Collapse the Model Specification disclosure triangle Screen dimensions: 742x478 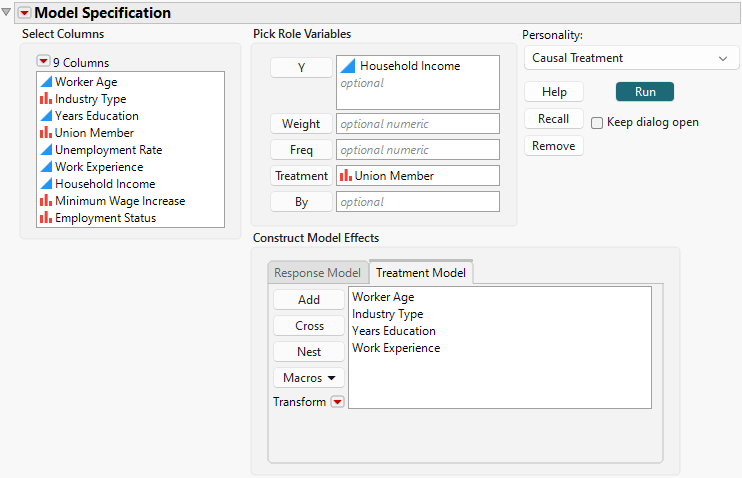6,12
